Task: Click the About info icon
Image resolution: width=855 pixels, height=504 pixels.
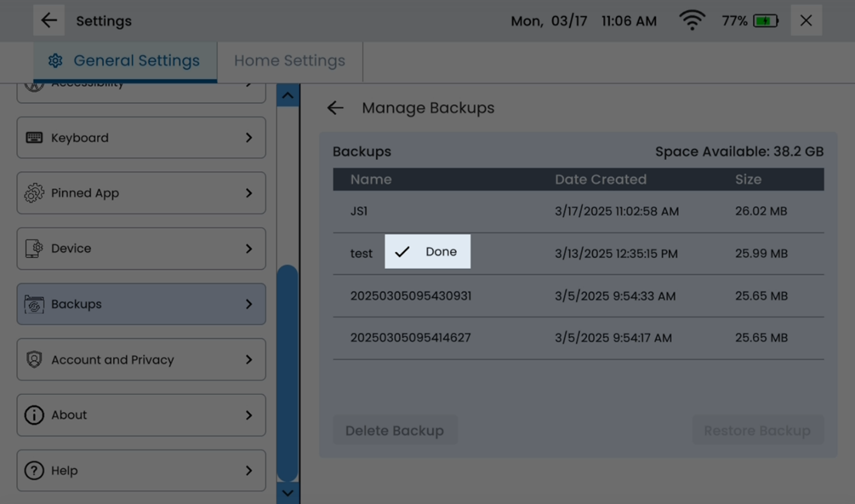Action: coord(34,415)
